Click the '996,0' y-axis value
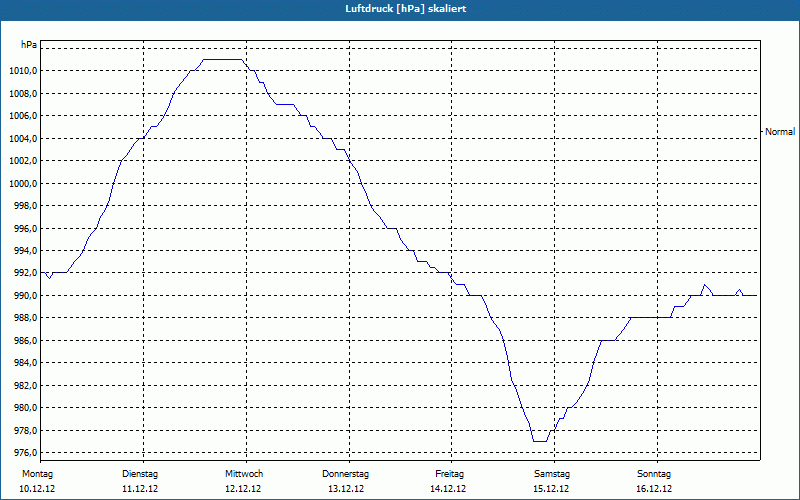 tap(26, 228)
